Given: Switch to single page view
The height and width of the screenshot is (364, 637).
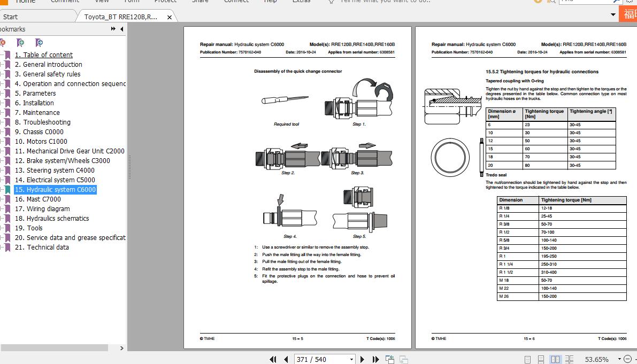Looking at the screenshot, I should pyautogui.click(x=528, y=359).
